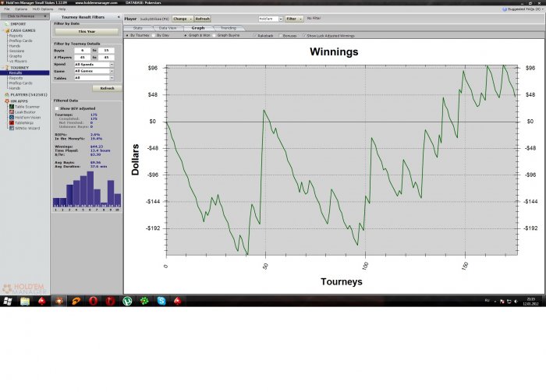Enable Show $EV adjusted checkbox
The width and height of the screenshot is (546, 392).
tap(57, 108)
